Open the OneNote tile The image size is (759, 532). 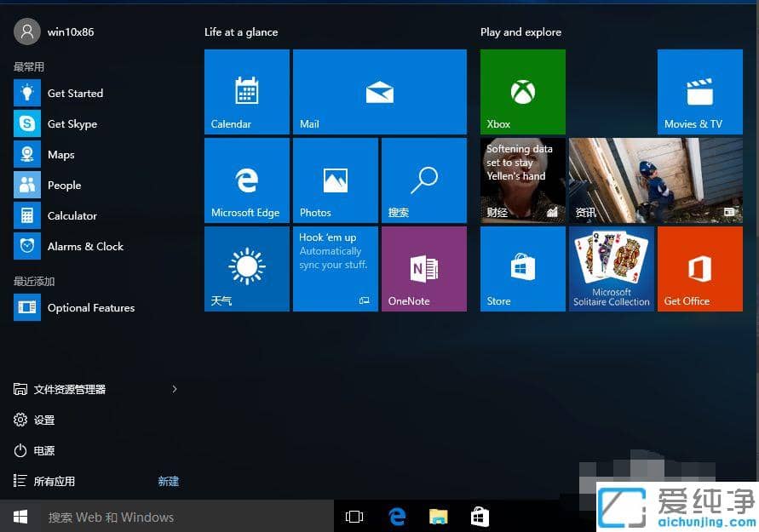point(423,268)
